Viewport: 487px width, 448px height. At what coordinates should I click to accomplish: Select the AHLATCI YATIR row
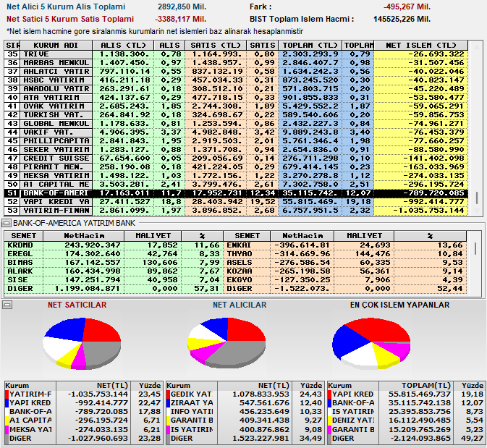point(236,72)
